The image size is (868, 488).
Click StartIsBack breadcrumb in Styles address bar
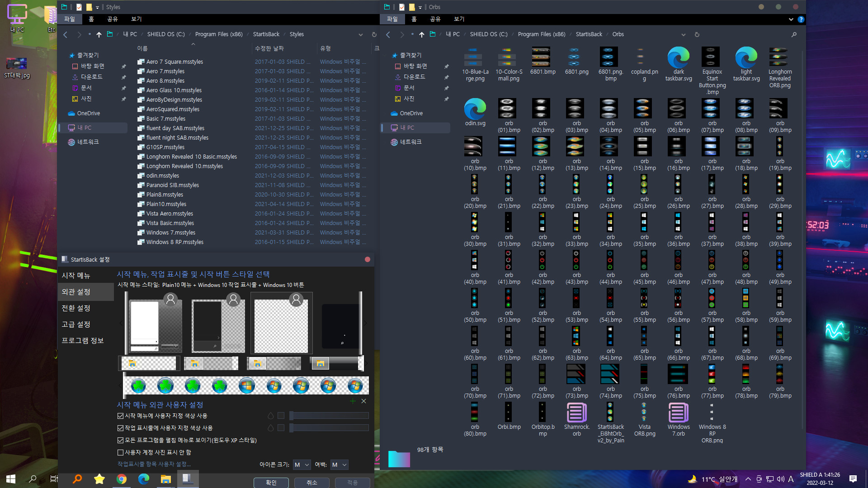tap(266, 34)
